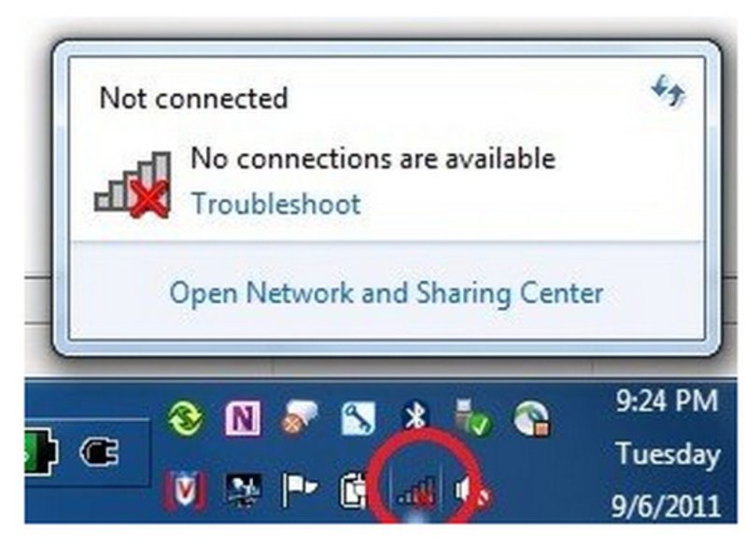
Task: Click the white device icon beside the flag
Action: coord(354,491)
